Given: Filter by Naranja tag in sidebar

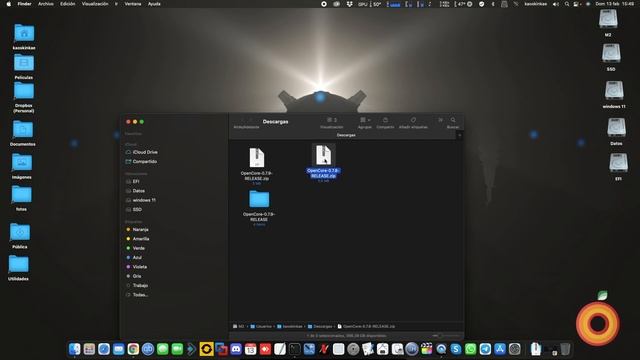Looking at the screenshot, I should pyautogui.click(x=137, y=229).
